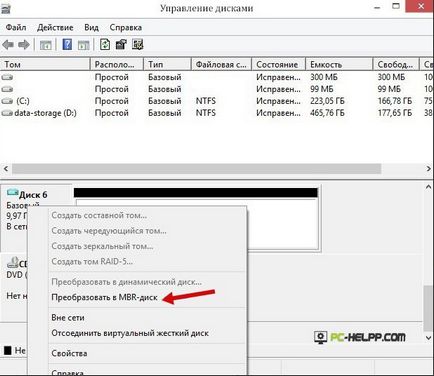This screenshot has height=376, width=434.
Task: Select the data-storage (D:) volume row
Action: 217,113
